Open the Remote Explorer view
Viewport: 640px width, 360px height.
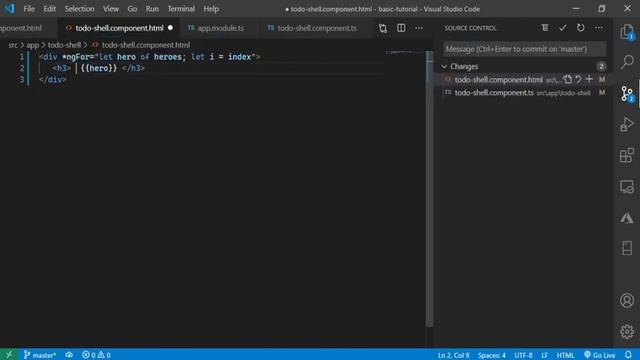coord(627,187)
